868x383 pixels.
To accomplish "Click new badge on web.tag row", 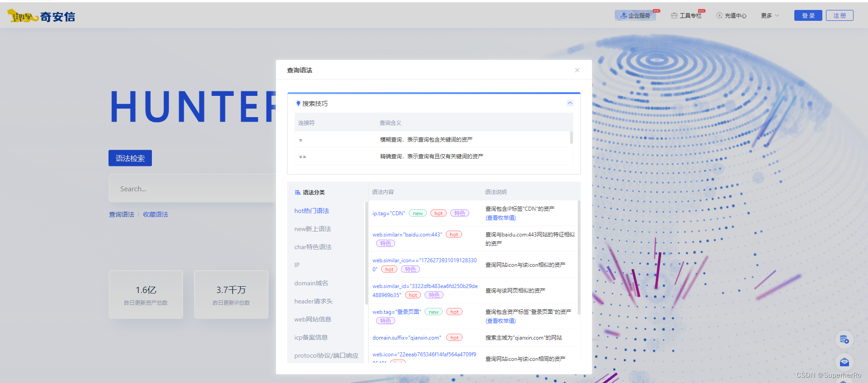I will point(434,312).
